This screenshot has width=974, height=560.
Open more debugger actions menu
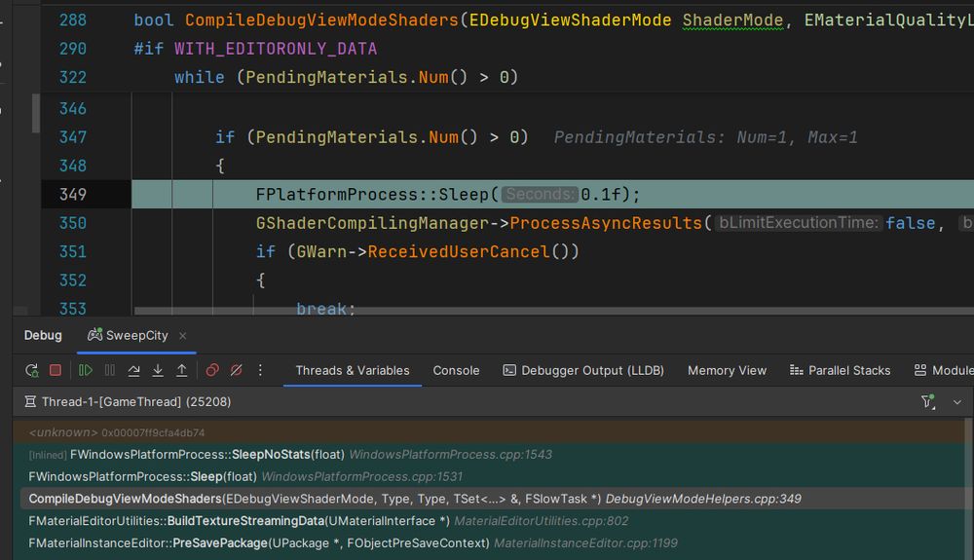[x=260, y=371]
